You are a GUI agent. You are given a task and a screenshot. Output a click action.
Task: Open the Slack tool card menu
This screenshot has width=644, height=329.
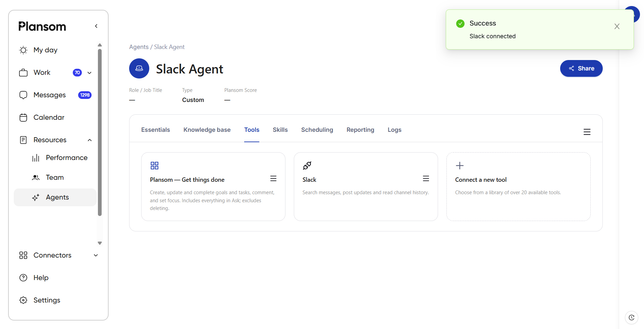coord(426,178)
